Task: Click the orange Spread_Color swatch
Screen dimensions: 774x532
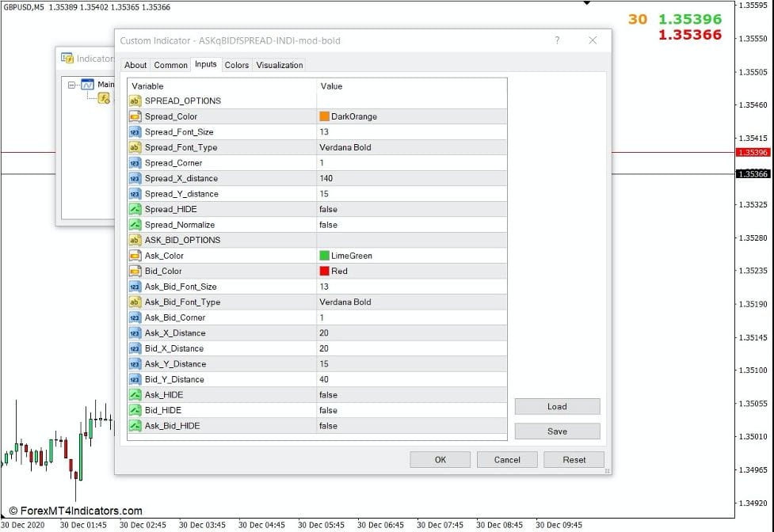Action: (x=324, y=116)
